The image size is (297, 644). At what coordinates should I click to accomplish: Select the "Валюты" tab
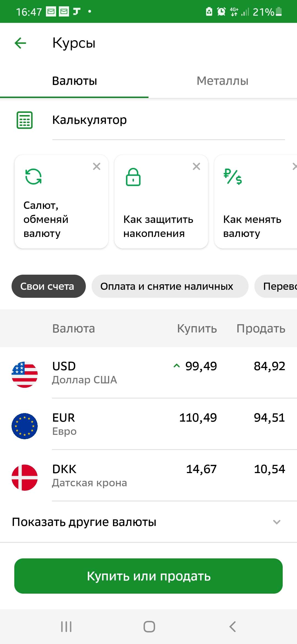click(x=74, y=81)
